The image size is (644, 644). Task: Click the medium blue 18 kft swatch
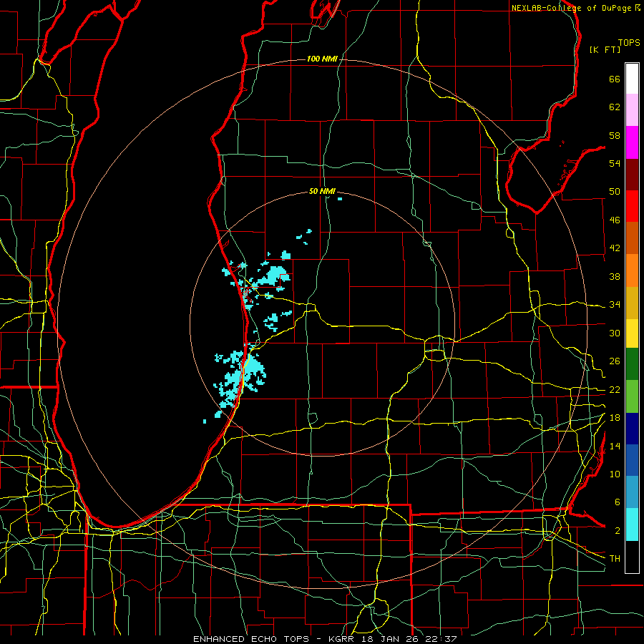click(632, 460)
